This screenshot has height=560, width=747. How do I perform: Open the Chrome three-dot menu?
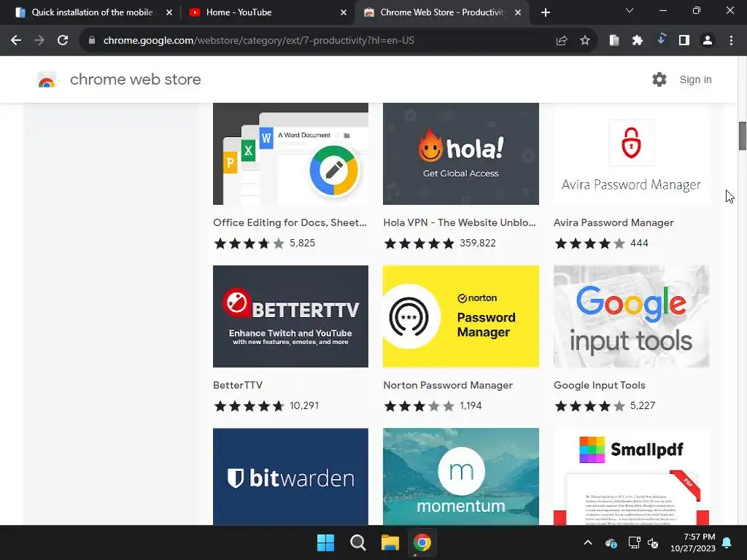731,41
